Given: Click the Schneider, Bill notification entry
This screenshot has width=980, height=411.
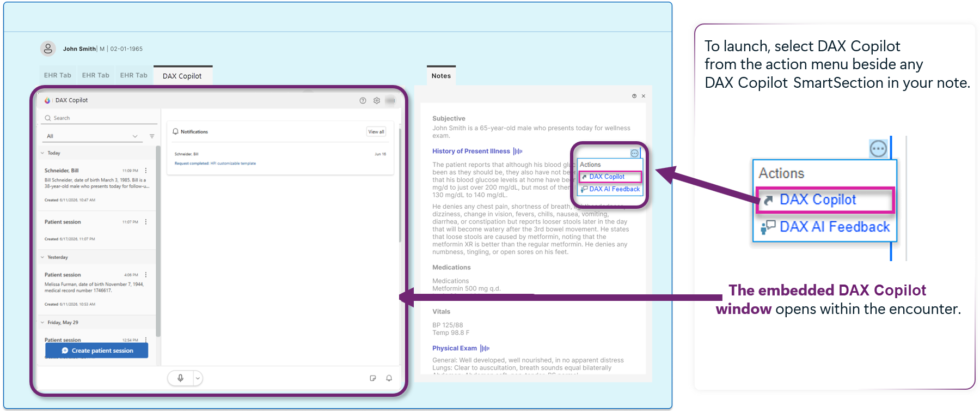Looking at the screenshot, I should point(280,159).
